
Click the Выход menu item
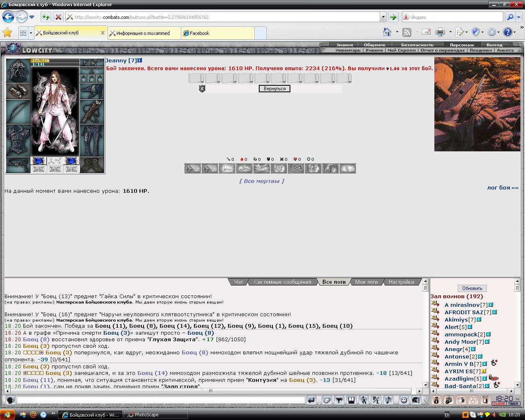click(494, 45)
